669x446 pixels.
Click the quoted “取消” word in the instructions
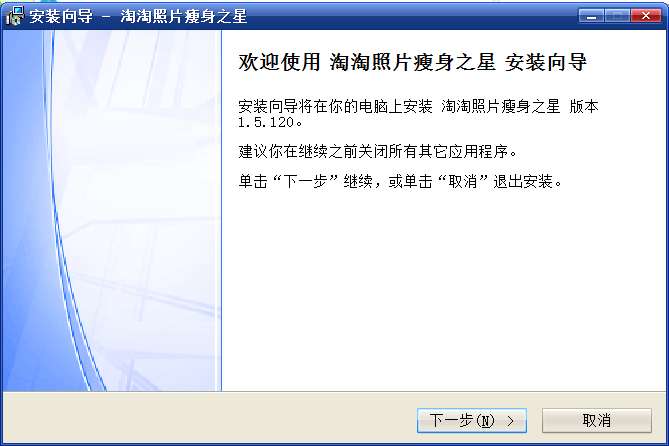pos(463,182)
